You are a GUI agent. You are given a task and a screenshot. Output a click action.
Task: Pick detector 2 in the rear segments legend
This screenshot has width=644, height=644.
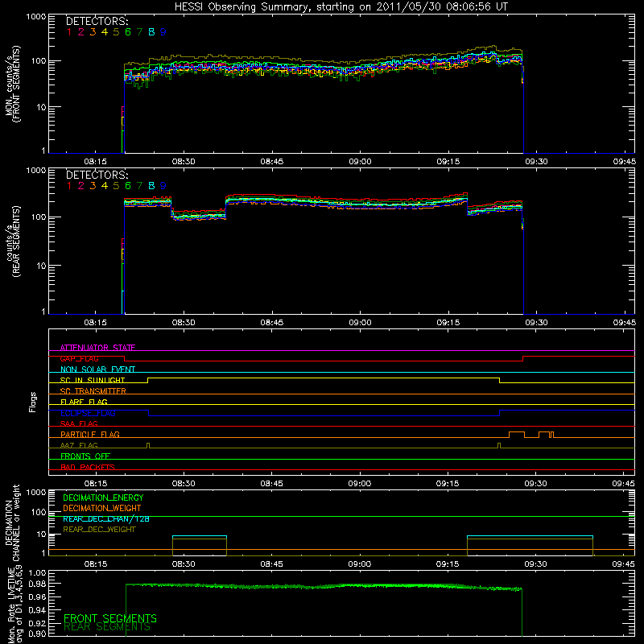pyautogui.click(x=81, y=186)
